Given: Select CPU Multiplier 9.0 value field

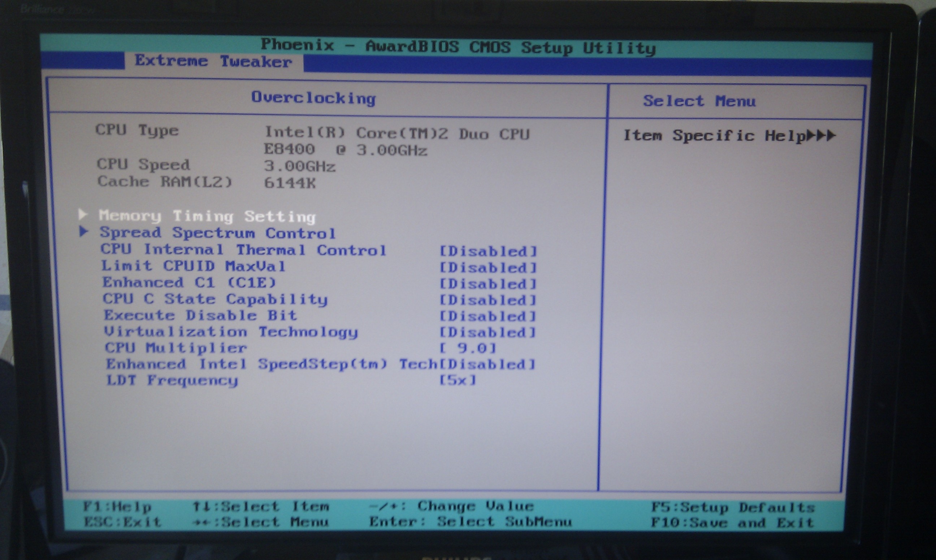Looking at the screenshot, I should (468, 348).
